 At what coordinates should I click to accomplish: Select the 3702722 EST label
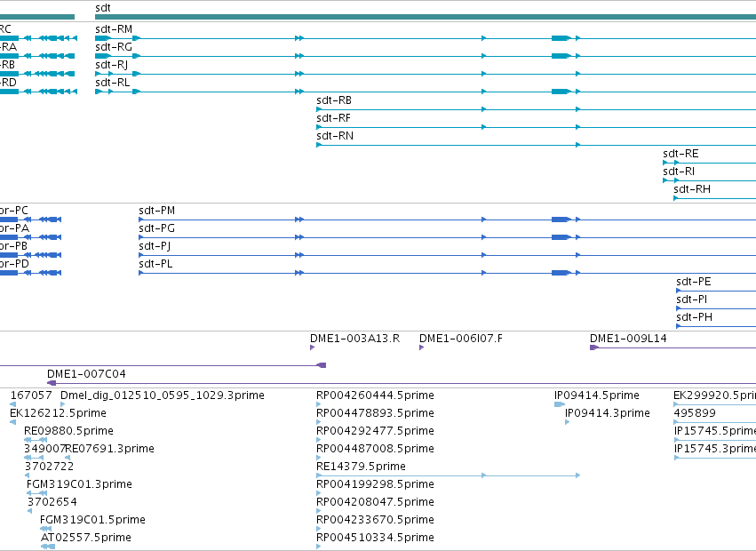[x=49, y=467]
